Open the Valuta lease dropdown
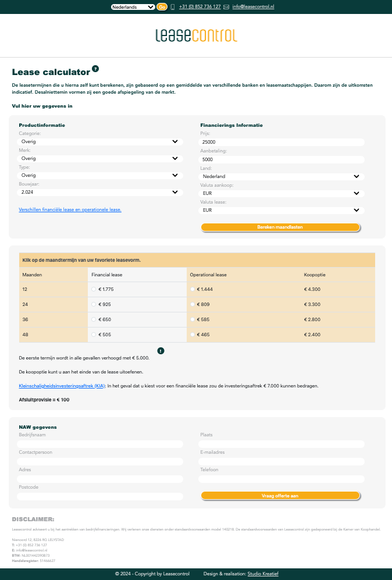Screen dimensions: 392x580 coord(281,210)
